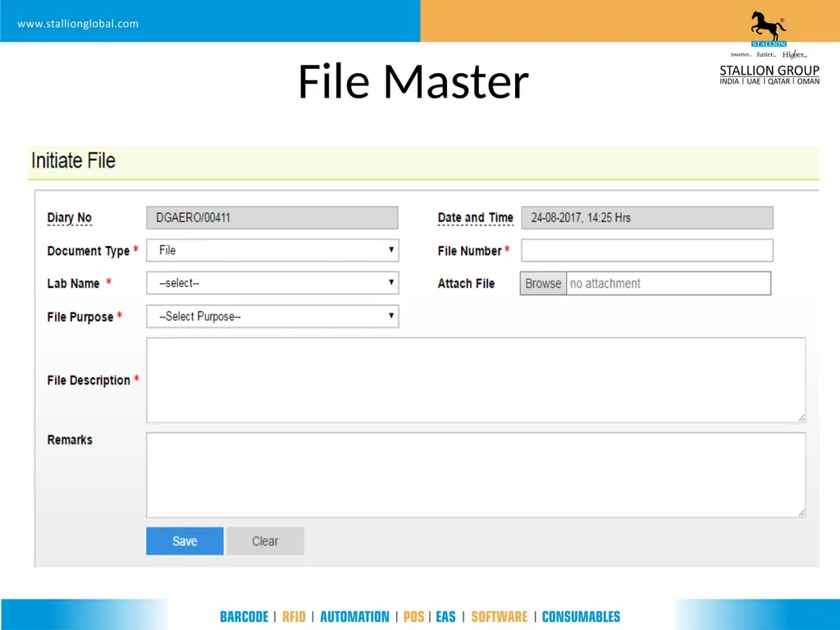840x630 pixels.
Task: Click the 'RFID' footer text
Action: tap(294, 617)
